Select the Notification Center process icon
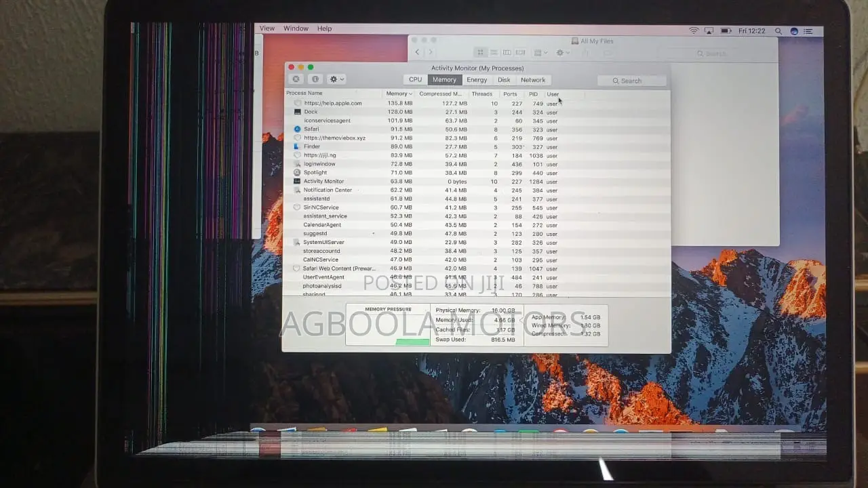Viewport: 868px width, 488px height. point(297,190)
